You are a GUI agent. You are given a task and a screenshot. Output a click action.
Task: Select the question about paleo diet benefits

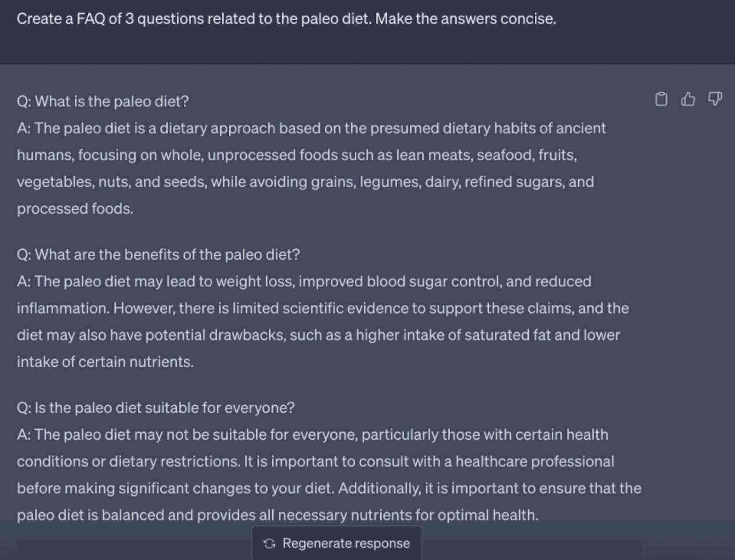tap(158, 254)
